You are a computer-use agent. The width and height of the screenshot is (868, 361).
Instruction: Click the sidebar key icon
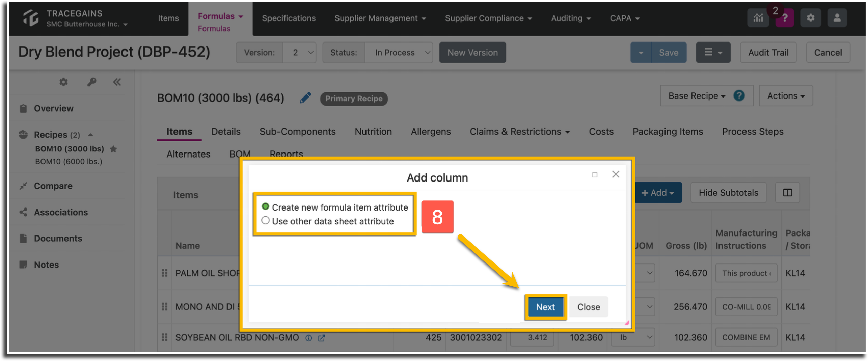(92, 82)
